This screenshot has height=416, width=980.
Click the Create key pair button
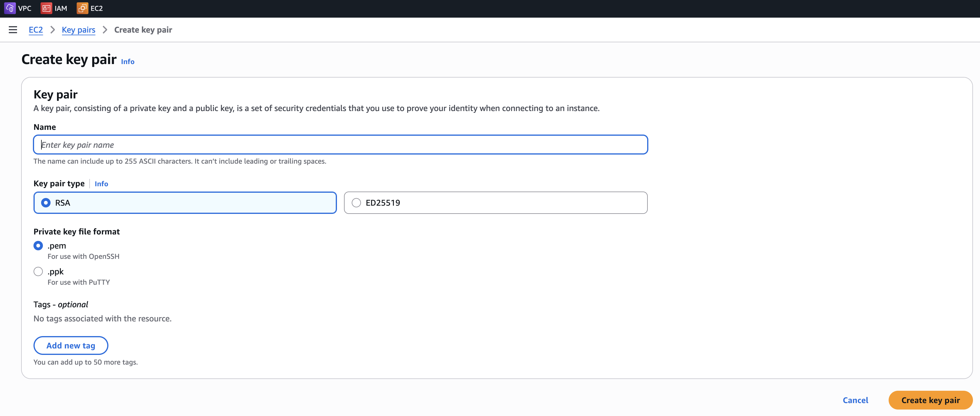pos(930,400)
